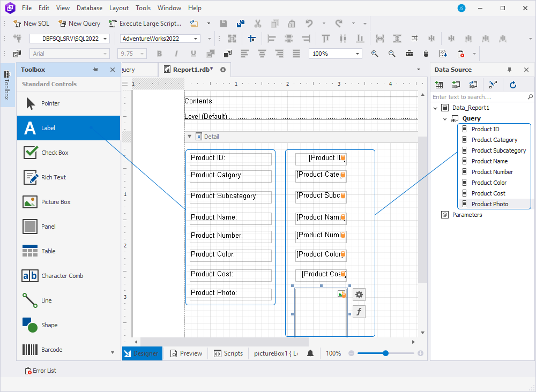Pin the Data Source panel

(x=509, y=70)
